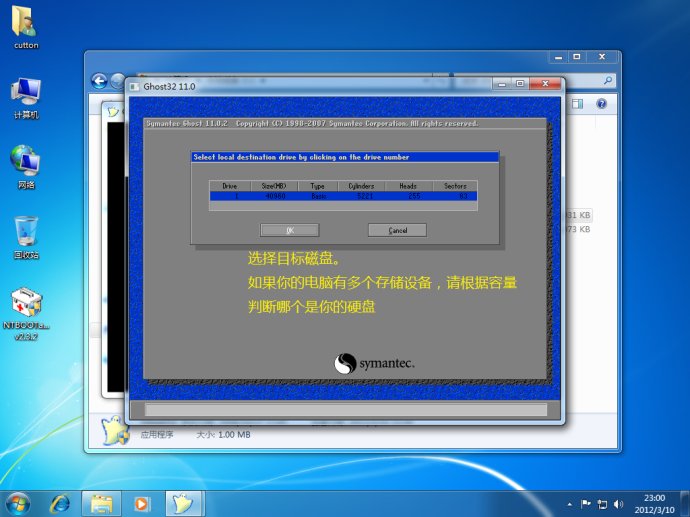Close the background Explorer window
The height and width of the screenshot is (517, 690).
coord(602,57)
